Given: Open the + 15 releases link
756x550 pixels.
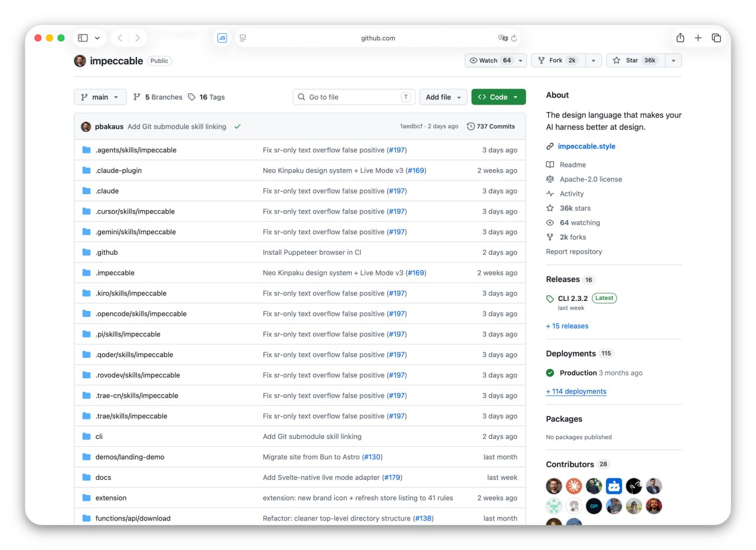Looking at the screenshot, I should [567, 326].
